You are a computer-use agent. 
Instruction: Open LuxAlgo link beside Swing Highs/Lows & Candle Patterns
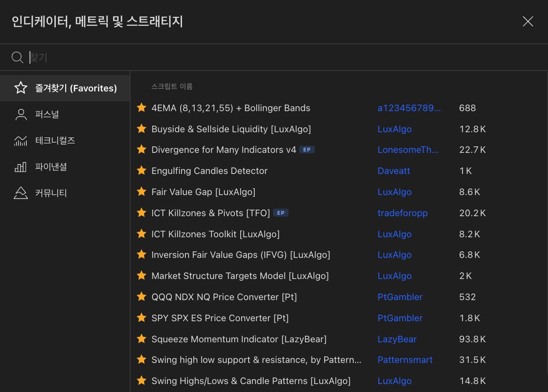(x=395, y=381)
